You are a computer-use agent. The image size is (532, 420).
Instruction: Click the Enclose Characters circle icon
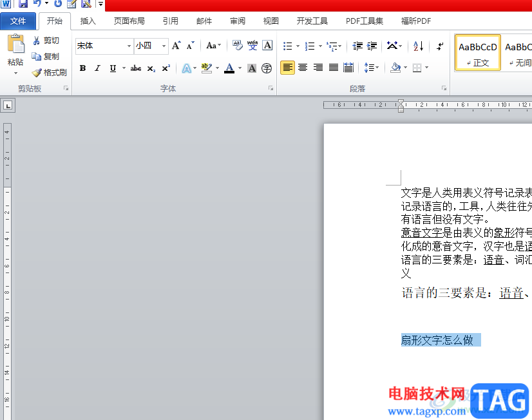[x=267, y=68]
